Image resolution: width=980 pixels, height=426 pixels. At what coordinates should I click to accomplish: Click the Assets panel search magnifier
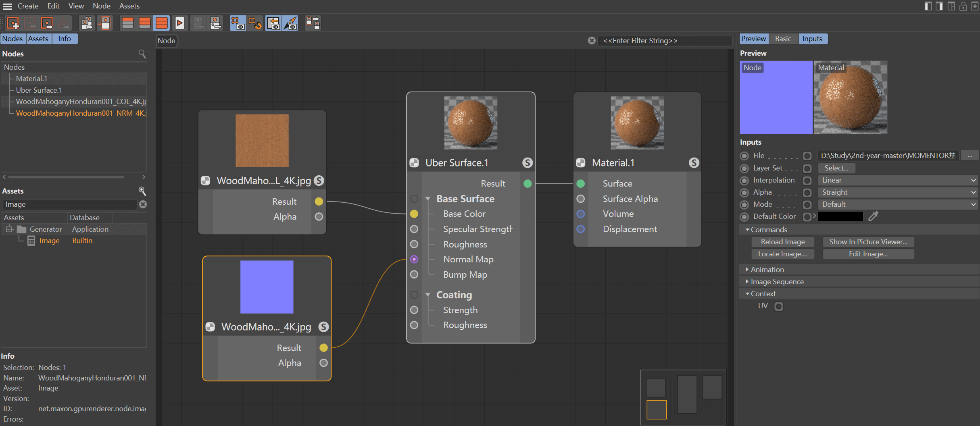click(142, 191)
